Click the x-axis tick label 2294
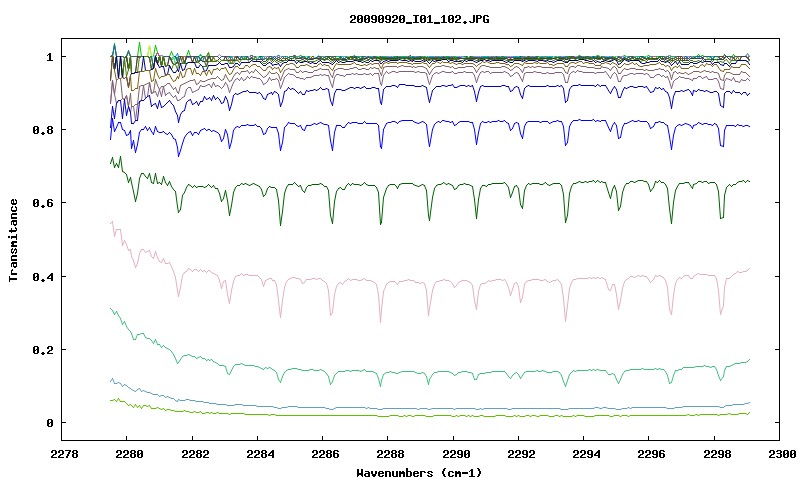This screenshot has width=800, height=480. point(587,454)
